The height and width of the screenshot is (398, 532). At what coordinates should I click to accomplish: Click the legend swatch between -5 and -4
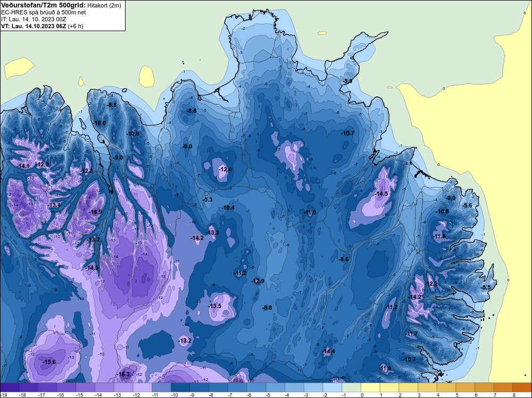[276, 387]
